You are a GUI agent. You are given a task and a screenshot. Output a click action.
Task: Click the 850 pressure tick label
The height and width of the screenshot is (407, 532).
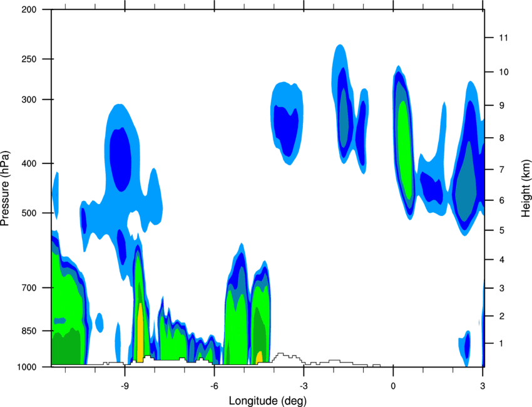tap(29, 331)
